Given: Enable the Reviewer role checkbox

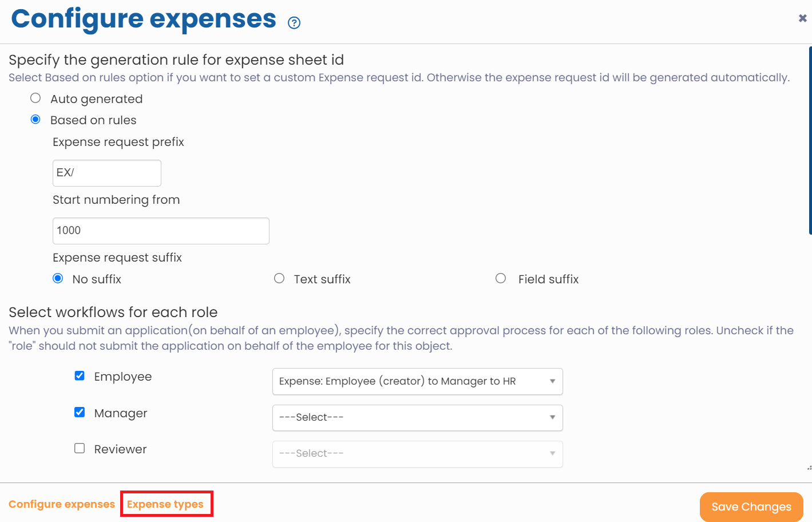Looking at the screenshot, I should 79,448.
